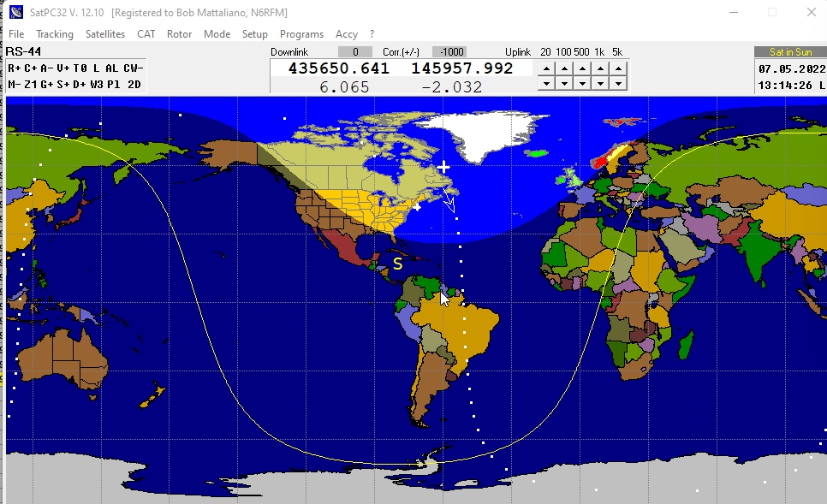The image size is (827, 504).
Task: Increase uplink frequency by 20 Hz
Action: click(x=546, y=69)
